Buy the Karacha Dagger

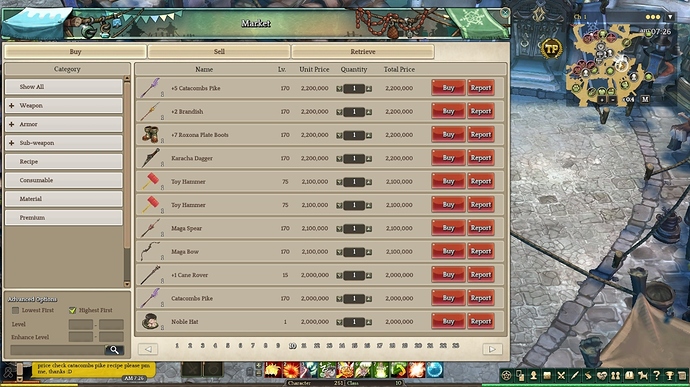[448, 158]
